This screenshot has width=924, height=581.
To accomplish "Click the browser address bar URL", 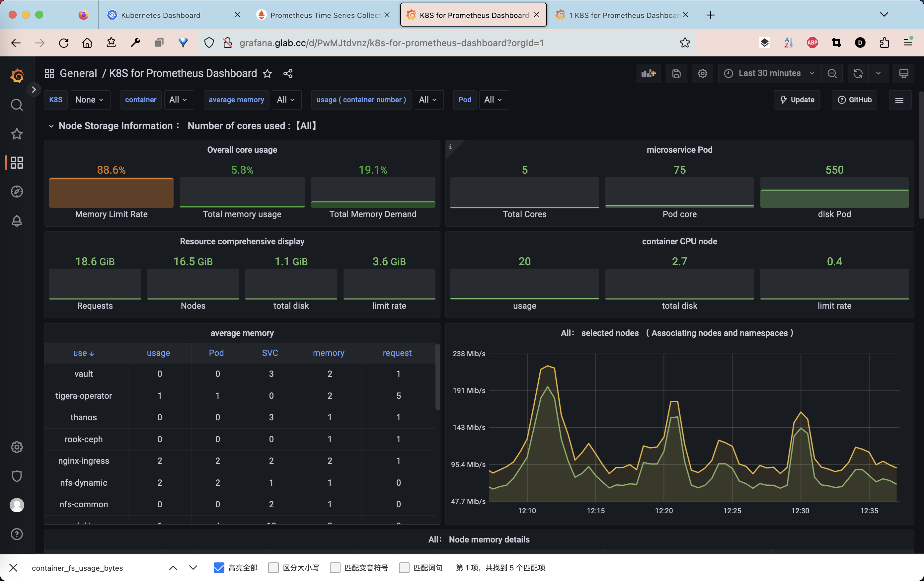I will click(x=391, y=42).
